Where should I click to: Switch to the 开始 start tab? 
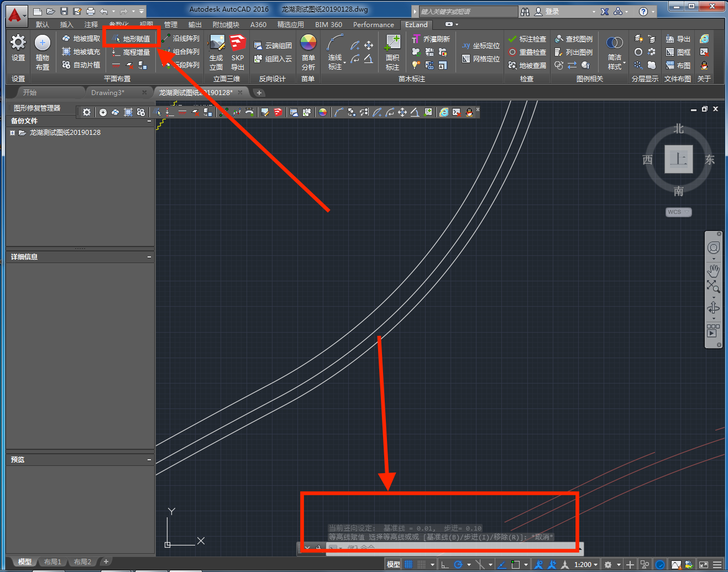[30, 92]
